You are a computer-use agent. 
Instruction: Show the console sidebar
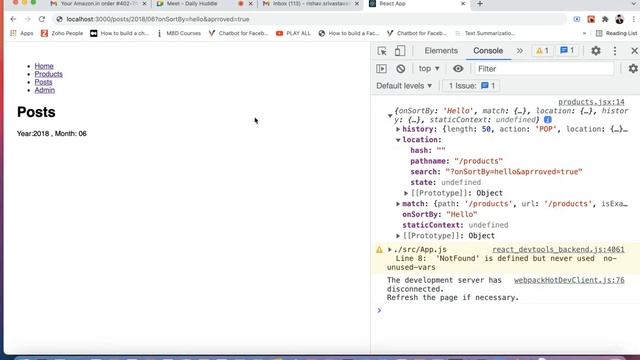click(x=381, y=69)
